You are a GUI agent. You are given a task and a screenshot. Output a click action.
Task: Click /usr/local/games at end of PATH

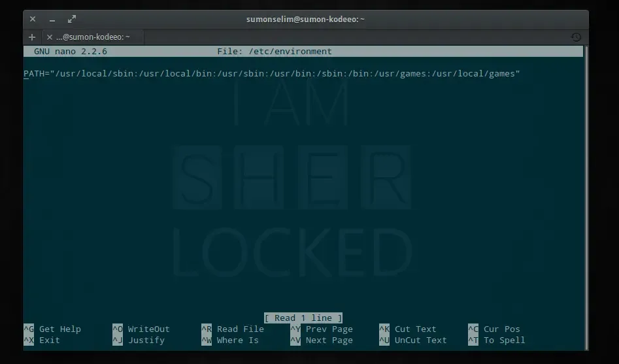coord(473,73)
